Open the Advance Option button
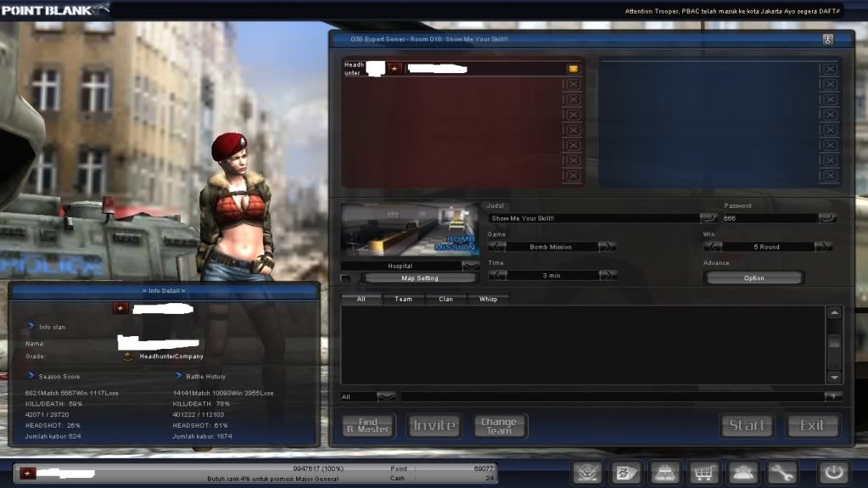This screenshot has height=488, width=868. coord(753,278)
